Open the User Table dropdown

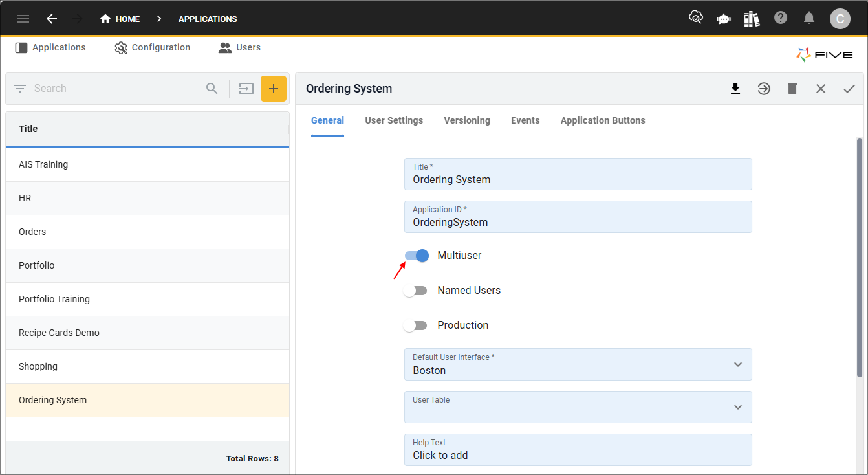tap(578, 407)
